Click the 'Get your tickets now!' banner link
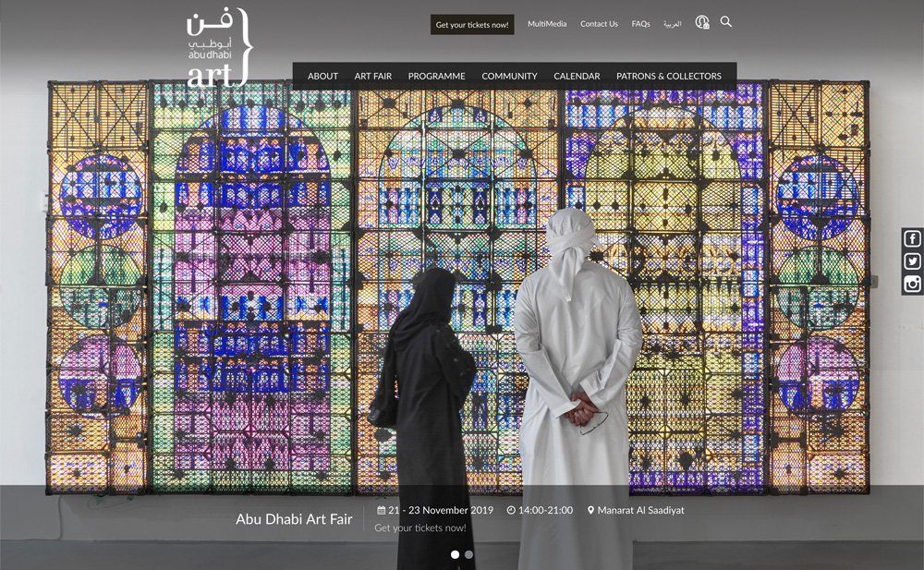 420,528
